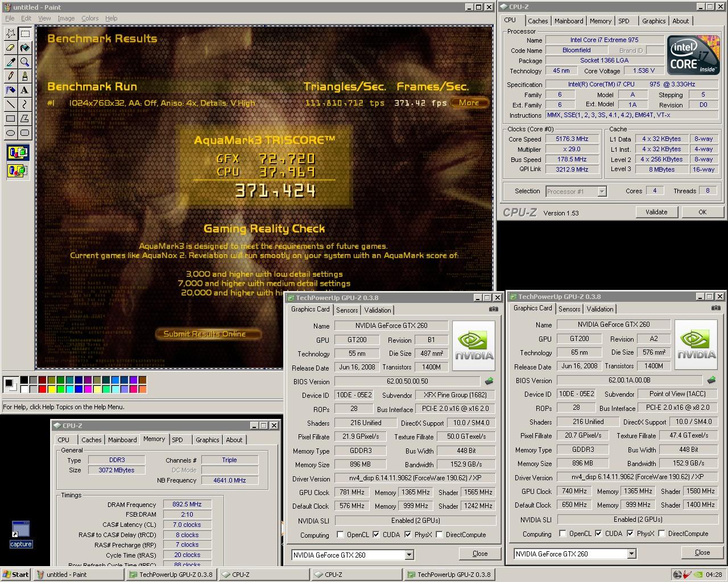
Task: Click the camera screenshot icon in right GPU-Z
Action: (x=716, y=308)
